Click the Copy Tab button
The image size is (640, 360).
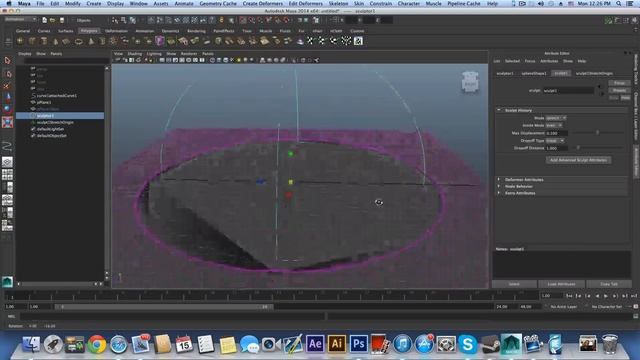click(609, 284)
